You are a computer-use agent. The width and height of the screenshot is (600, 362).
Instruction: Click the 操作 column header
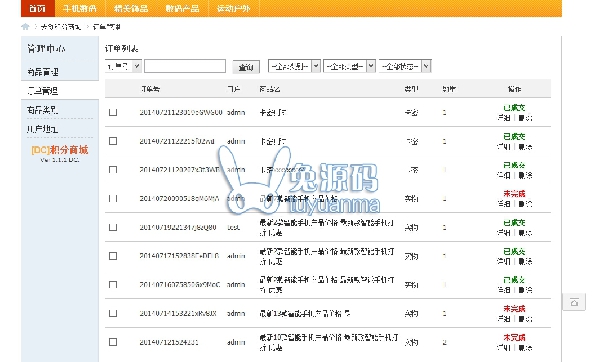(514, 89)
